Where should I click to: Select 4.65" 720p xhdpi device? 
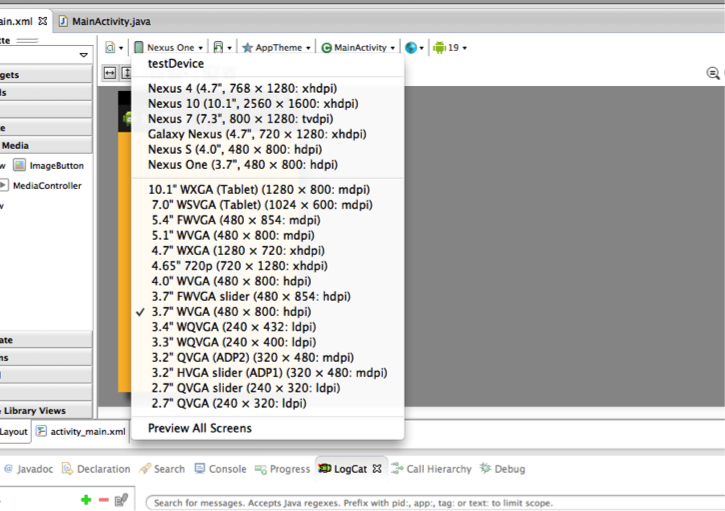[268, 266]
